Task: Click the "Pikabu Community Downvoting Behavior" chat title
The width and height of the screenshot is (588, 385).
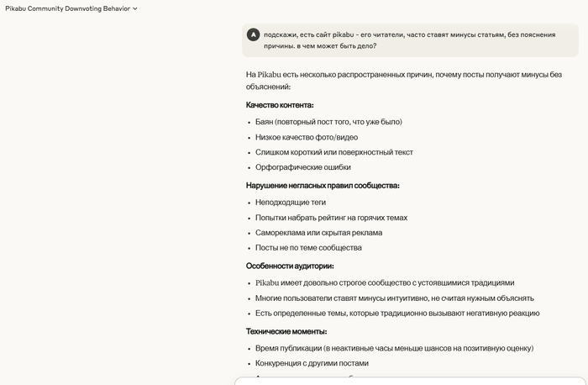Action: pyautogui.click(x=67, y=8)
